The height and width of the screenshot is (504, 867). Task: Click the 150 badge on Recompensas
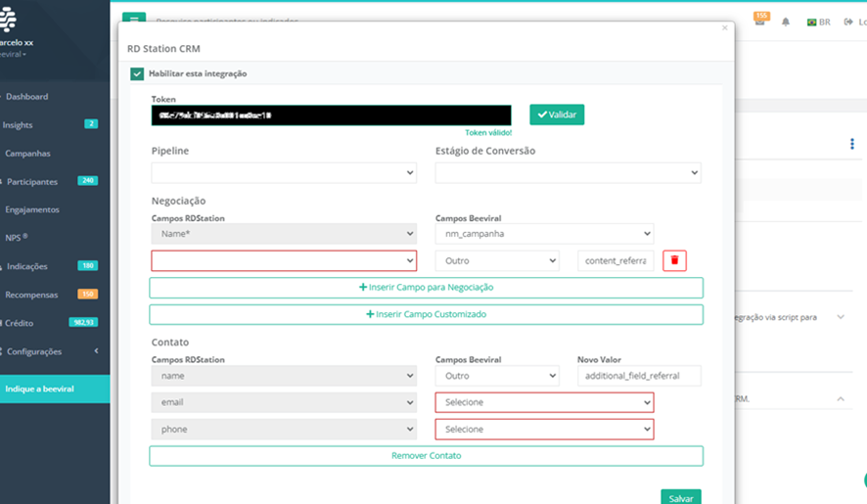(x=88, y=294)
